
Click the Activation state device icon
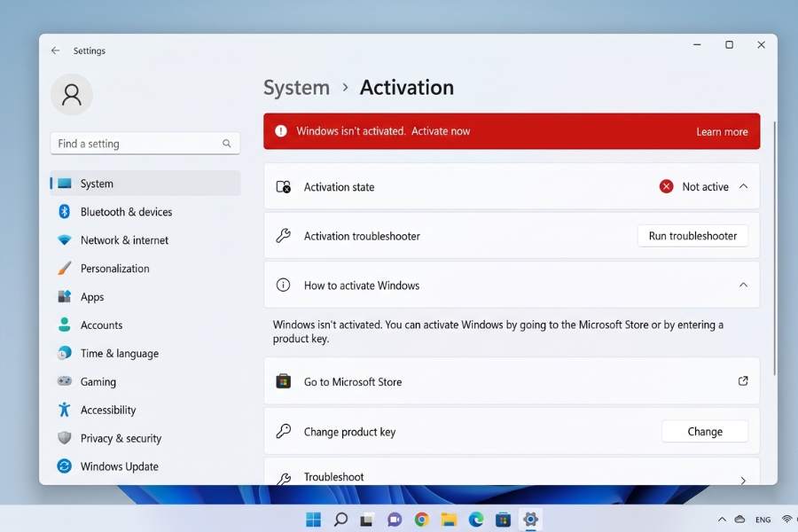pos(284,187)
